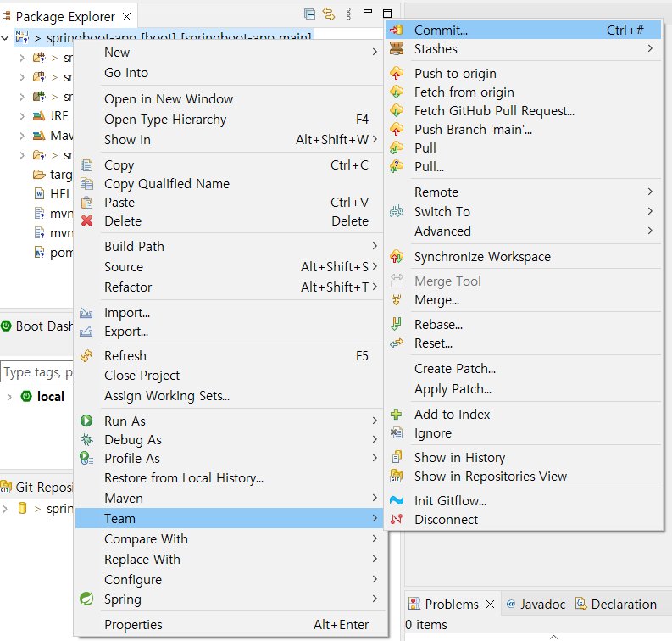Select Push to origin
Screen dimensions: 672x641
[524, 73]
